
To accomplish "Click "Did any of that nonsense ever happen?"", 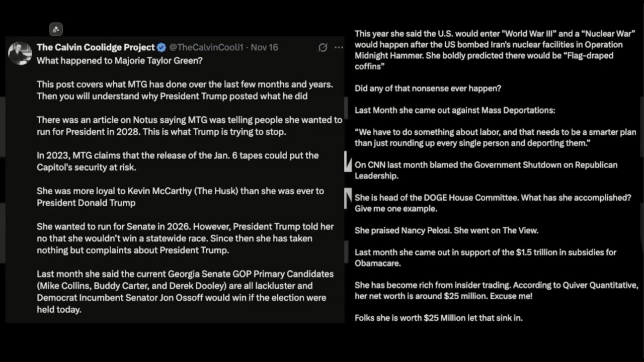I will tap(428, 88).
